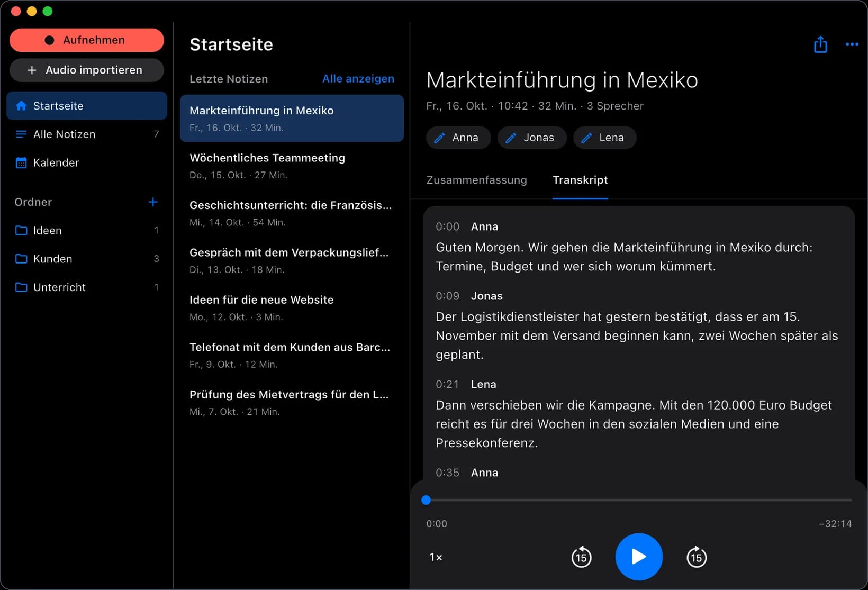Viewport: 868px width, 590px height.
Task: Open Prüfung des Mietvertrags note
Action: (292, 402)
